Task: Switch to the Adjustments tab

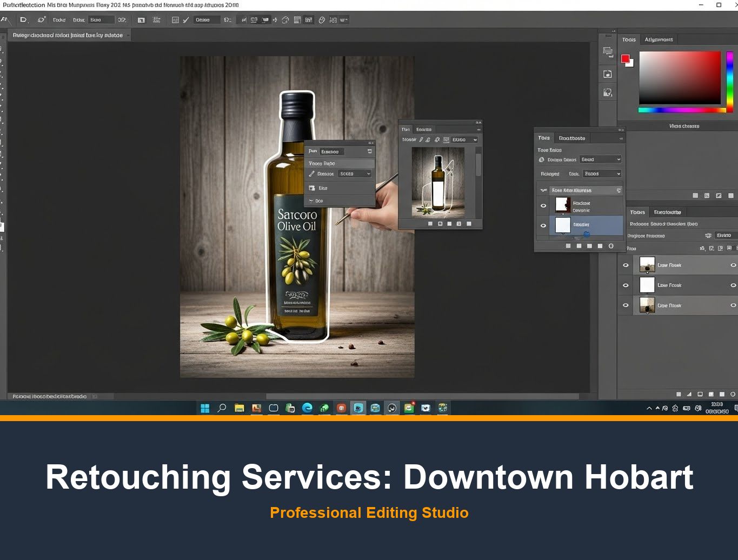Action: (659, 39)
